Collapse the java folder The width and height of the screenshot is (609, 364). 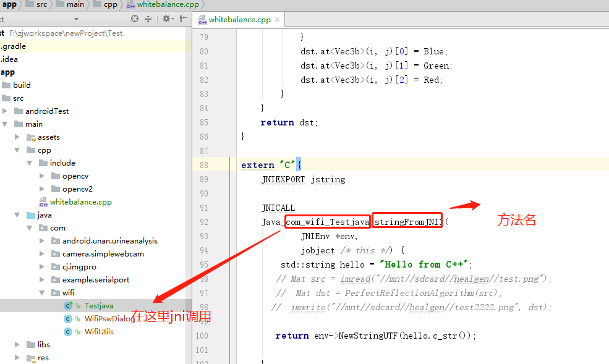pyautogui.click(x=17, y=215)
